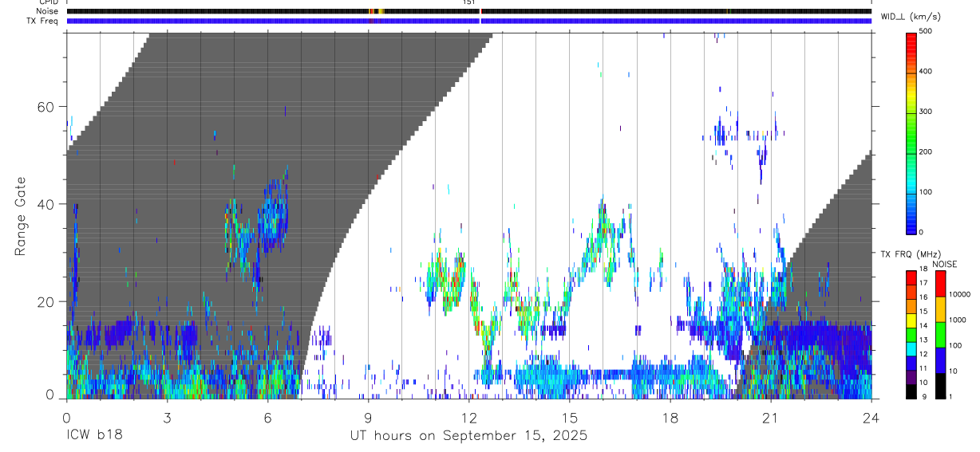Pick the black swatch in NOISE legend
Viewport: 980px width, 452px height.
point(940,385)
